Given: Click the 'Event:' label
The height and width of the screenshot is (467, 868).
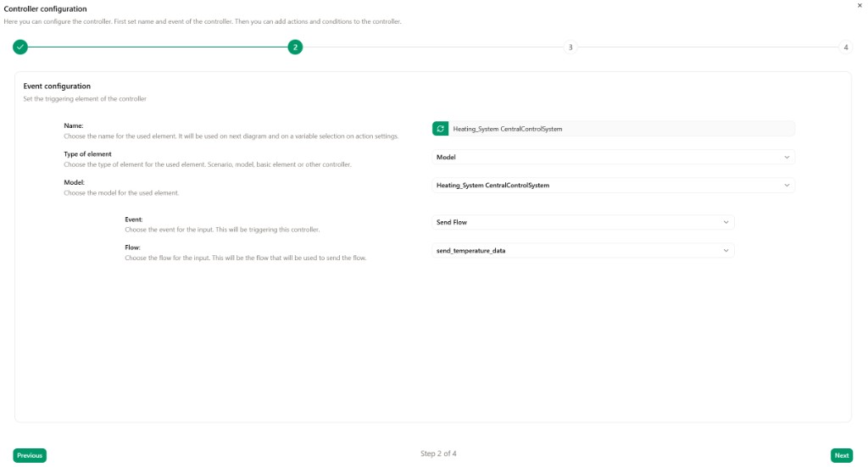Looking at the screenshot, I should (134, 220).
